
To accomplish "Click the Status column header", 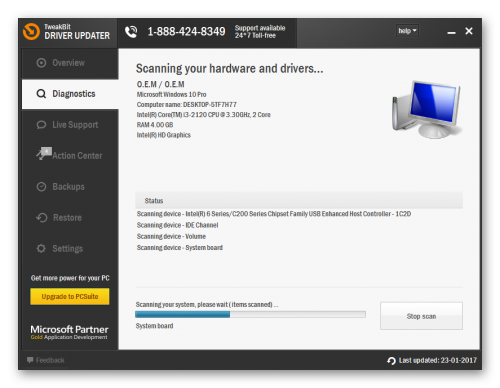I will click(x=299, y=200).
